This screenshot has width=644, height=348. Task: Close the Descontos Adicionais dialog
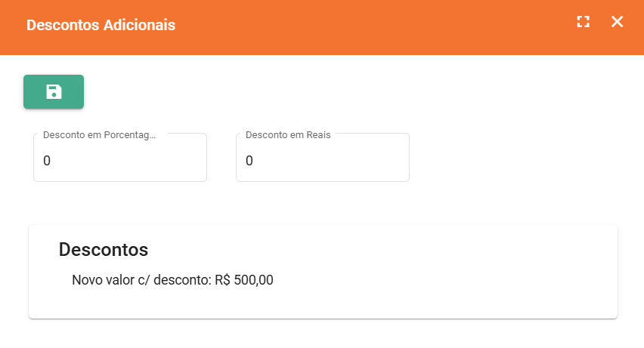[x=618, y=22]
